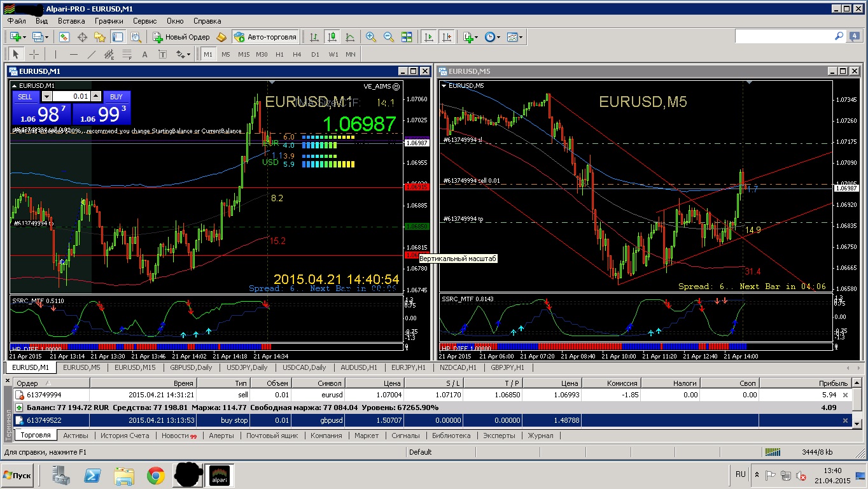Toggle the Data Window crosshair-circle icon
This screenshot has height=489, width=868.
pyautogui.click(x=82, y=37)
